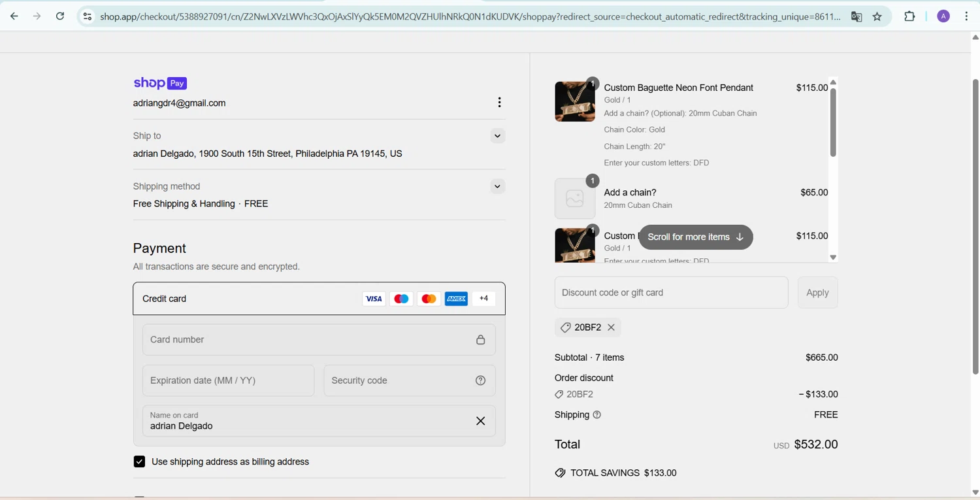Click the $532.00 total amount

[x=816, y=444]
